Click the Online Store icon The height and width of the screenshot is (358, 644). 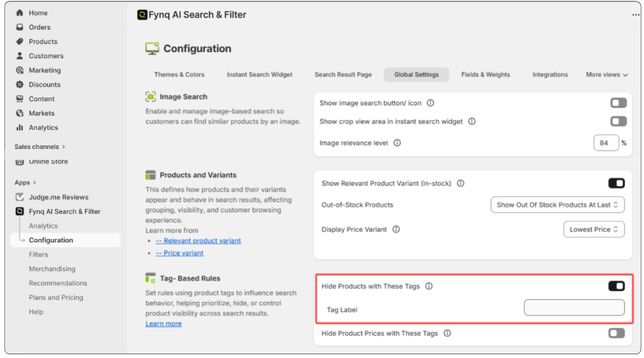[x=19, y=162]
